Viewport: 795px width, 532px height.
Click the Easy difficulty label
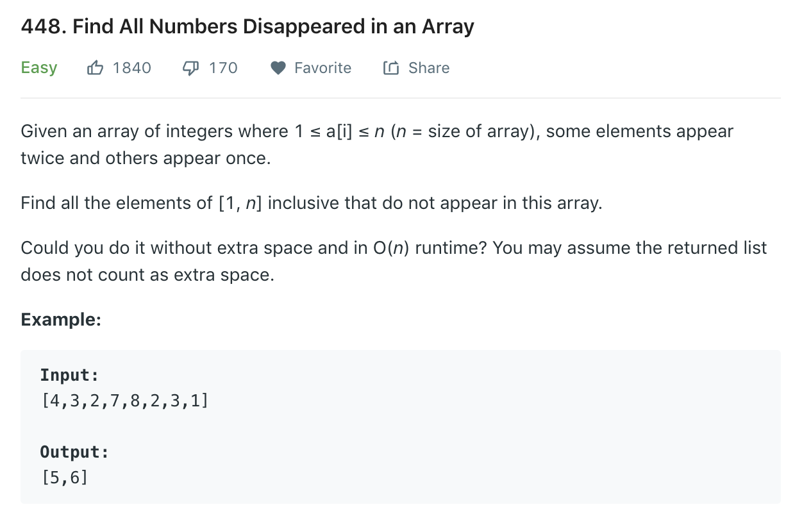(x=39, y=68)
